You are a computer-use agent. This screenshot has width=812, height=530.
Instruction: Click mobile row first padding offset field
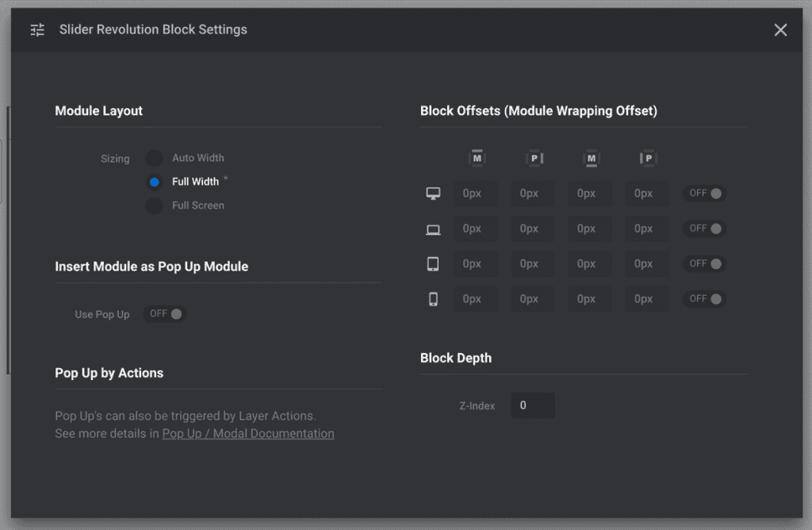point(533,299)
